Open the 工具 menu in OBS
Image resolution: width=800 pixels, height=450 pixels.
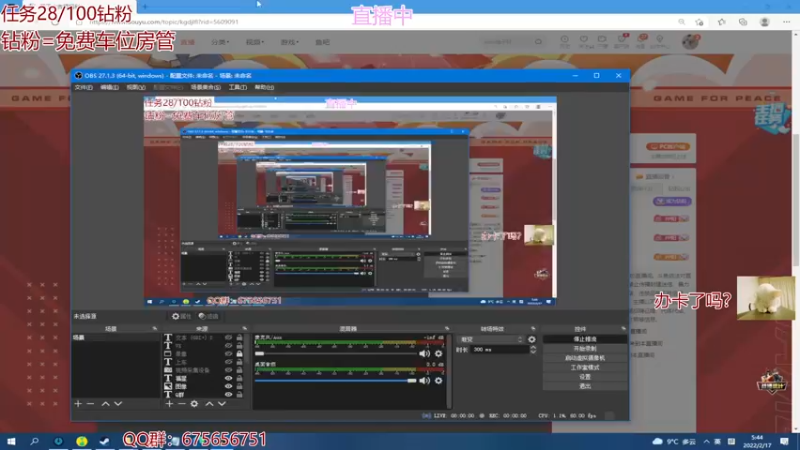pyautogui.click(x=237, y=87)
